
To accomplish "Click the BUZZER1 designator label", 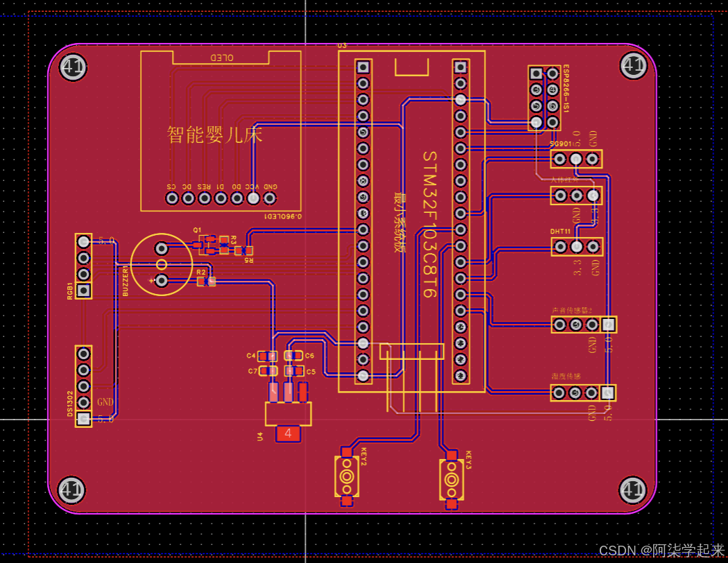I will tap(125, 280).
